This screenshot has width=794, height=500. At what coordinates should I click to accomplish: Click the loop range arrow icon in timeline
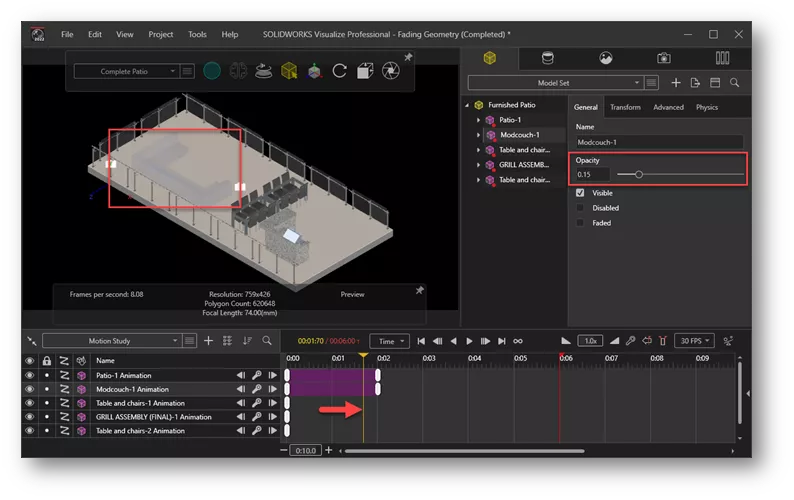click(x=647, y=341)
